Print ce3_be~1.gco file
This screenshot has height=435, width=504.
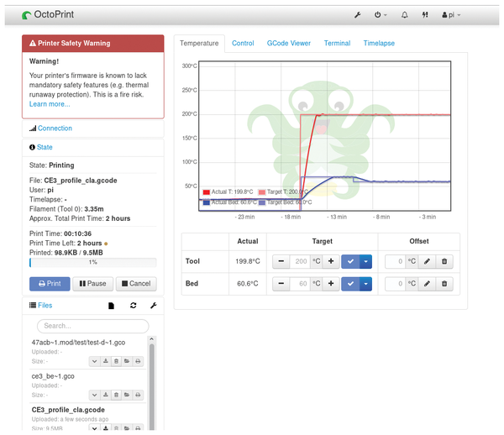click(138, 395)
